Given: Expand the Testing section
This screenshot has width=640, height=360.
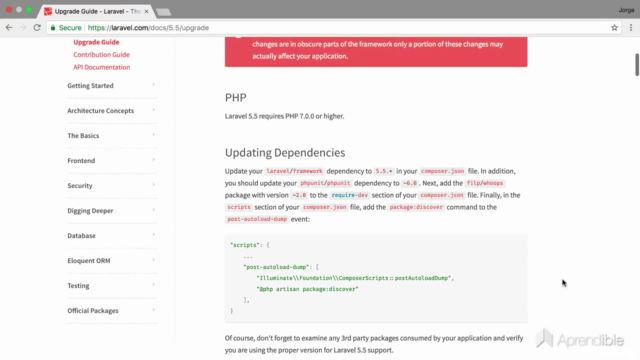Looking at the screenshot, I should click(111, 285).
